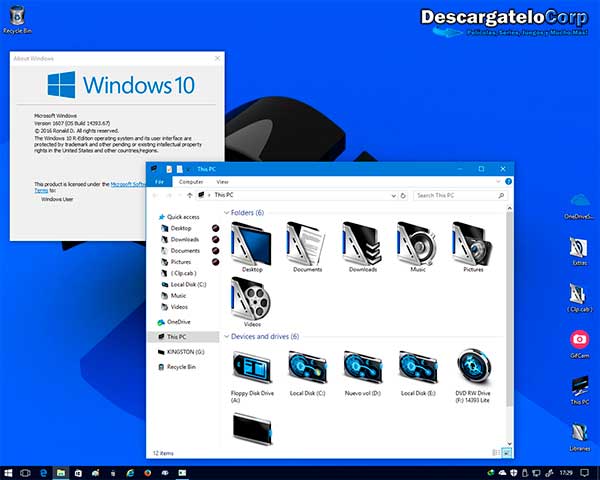The width and height of the screenshot is (600, 480).
Task: Switch to details view icon in status bar
Action: click(496, 453)
